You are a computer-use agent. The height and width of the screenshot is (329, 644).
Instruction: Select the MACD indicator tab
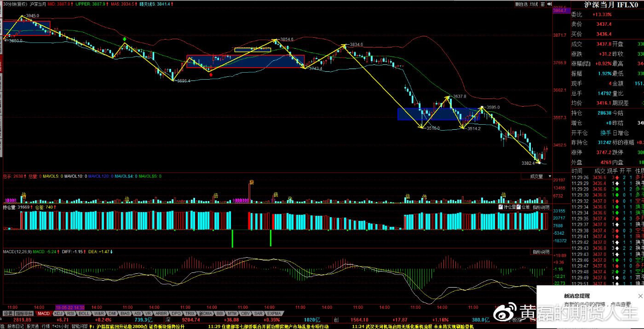44,313
